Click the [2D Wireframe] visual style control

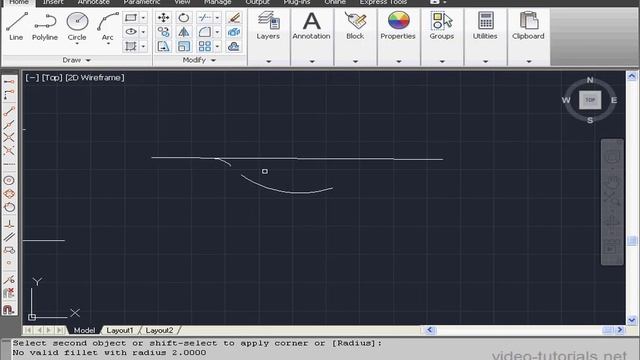pyautogui.click(x=95, y=78)
